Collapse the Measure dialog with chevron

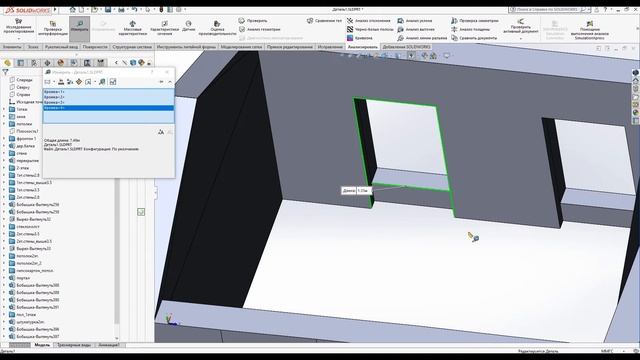click(x=170, y=82)
